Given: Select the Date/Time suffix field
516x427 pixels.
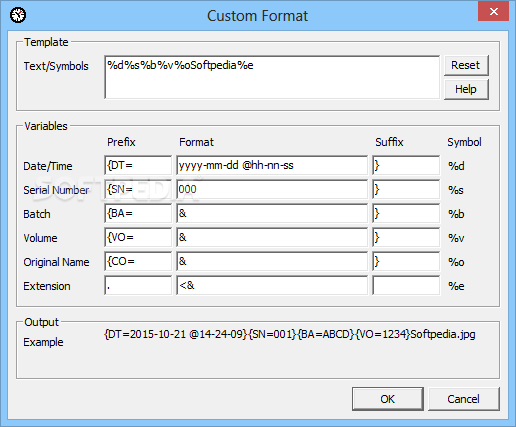Looking at the screenshot, I should [x=406, y=165].
